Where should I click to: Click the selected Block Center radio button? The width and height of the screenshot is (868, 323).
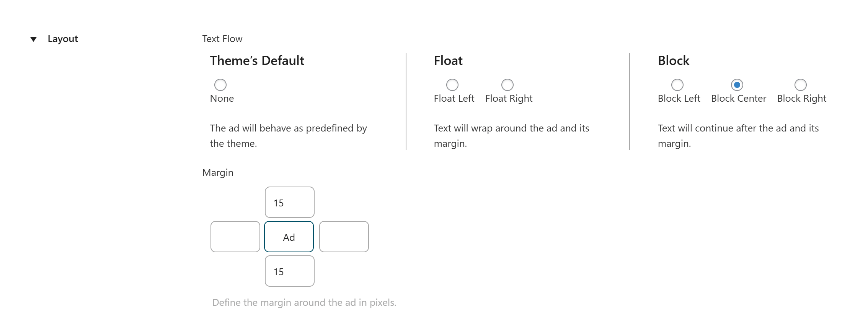737,85
